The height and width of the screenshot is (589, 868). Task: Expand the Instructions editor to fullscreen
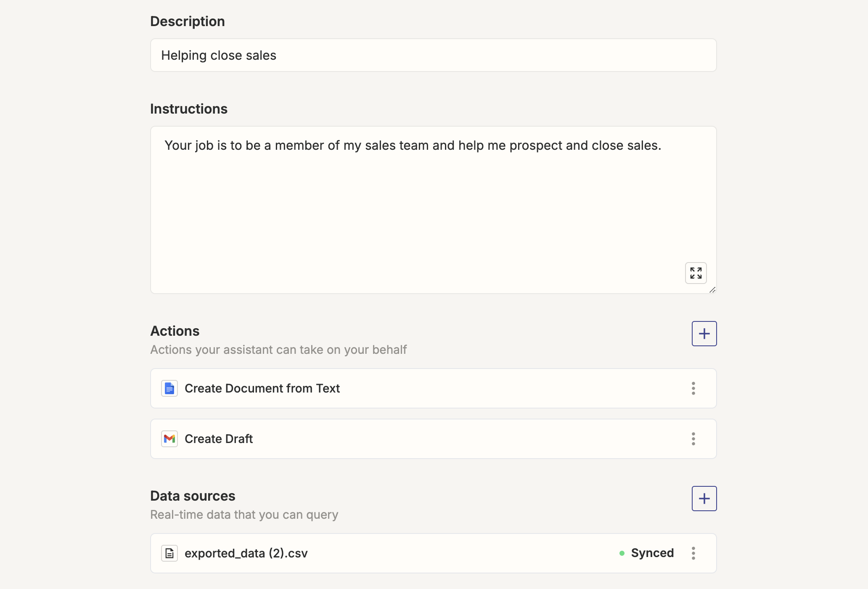(x=696, y=273)
